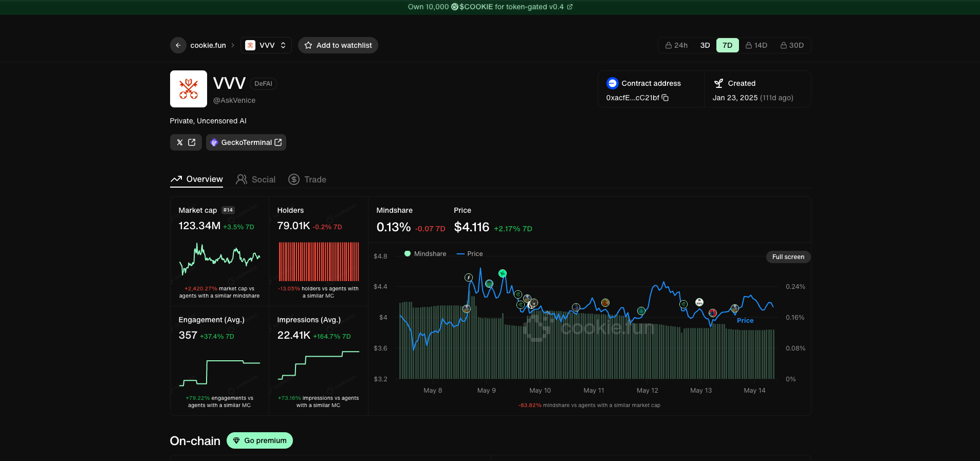Click the 79.01K holders value
This screenshot has width=980, height=461.
pos(293,226)
